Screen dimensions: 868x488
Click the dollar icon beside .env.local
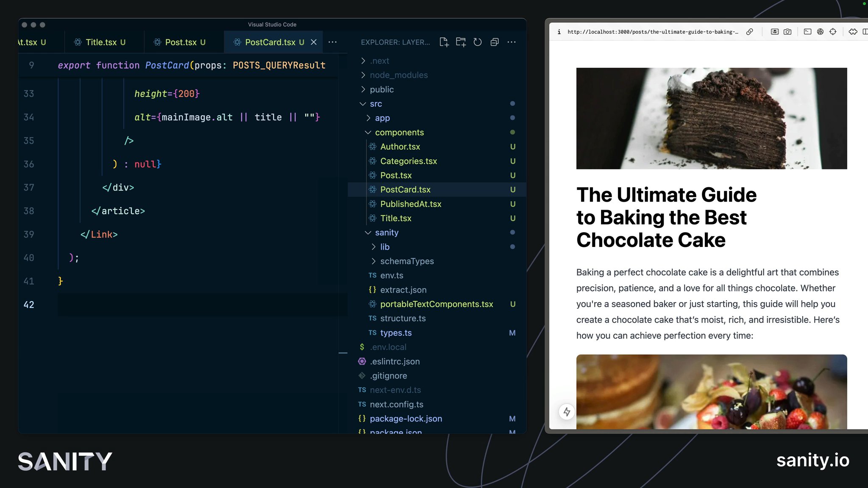tap(362, 347)
